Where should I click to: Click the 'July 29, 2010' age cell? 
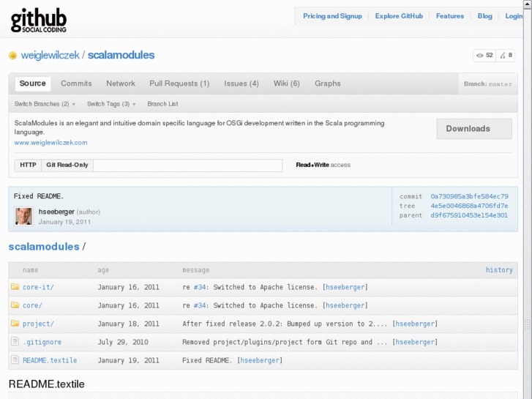click(x=123, y=343)
